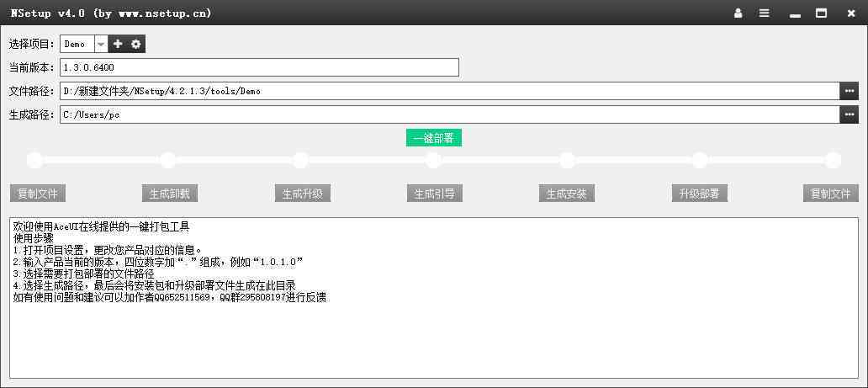This screenshot has height=388, width=868.
Task: Browse for 文件路径 with ellipsis button
Action: 849,91
